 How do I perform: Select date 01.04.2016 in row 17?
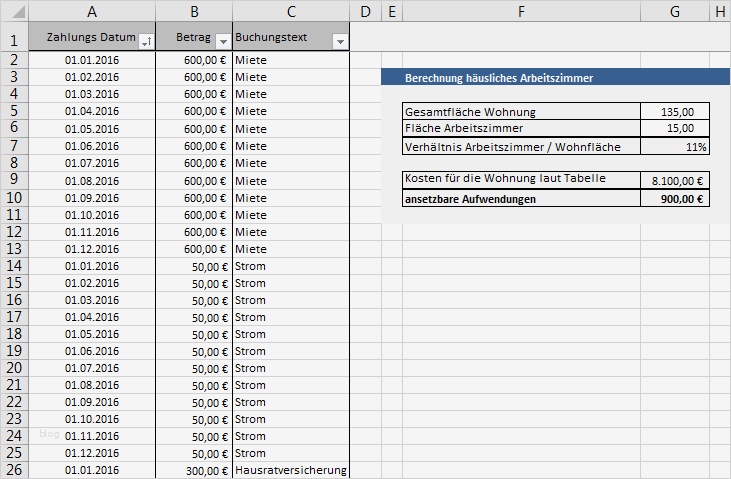coord(92,317)
